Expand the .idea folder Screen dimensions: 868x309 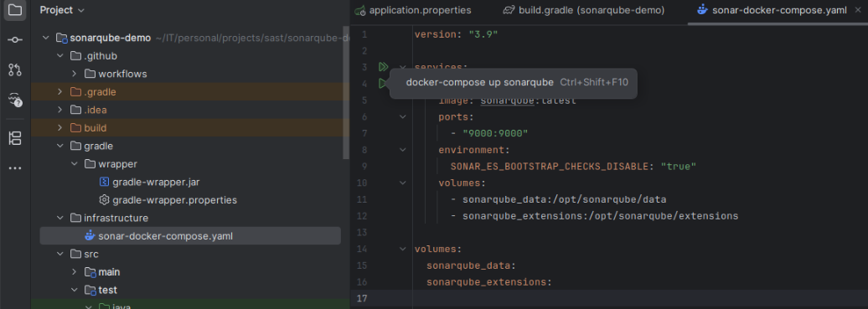point(60,110)
